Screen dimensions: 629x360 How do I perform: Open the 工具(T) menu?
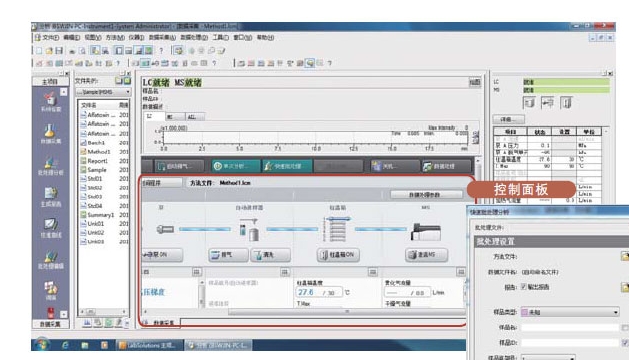pos(221,37)
